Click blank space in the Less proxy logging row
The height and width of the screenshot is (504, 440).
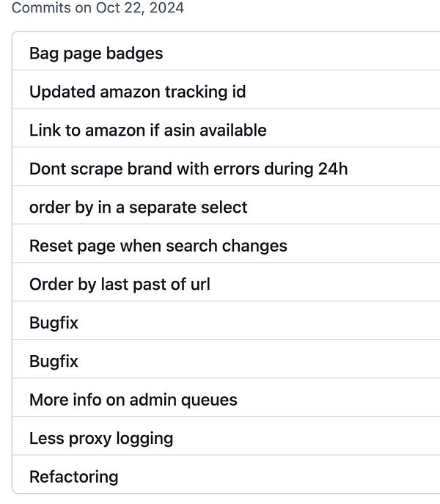[308, 438]
